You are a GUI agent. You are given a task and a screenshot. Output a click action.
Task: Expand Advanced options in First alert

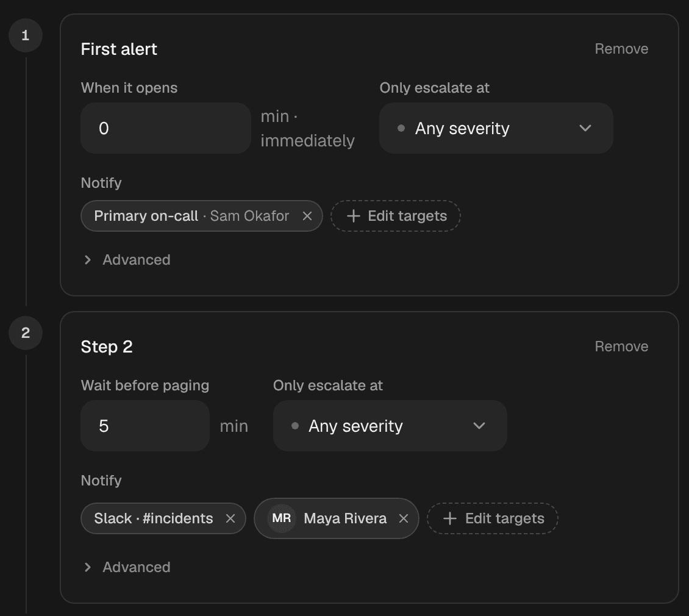coord(127,260)
